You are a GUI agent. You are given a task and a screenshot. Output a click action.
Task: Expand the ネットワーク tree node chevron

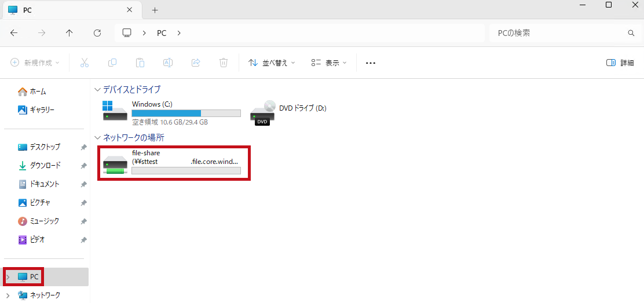(8, 295)
